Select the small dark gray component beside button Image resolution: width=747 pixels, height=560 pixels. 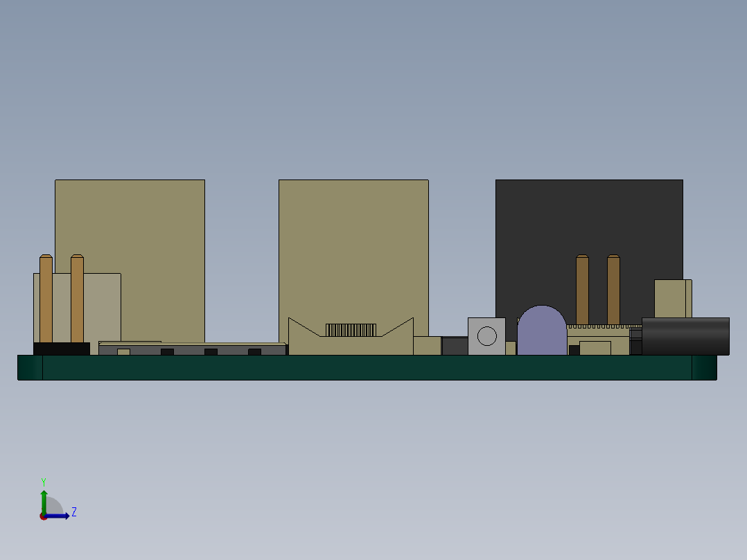coord(455,346)
